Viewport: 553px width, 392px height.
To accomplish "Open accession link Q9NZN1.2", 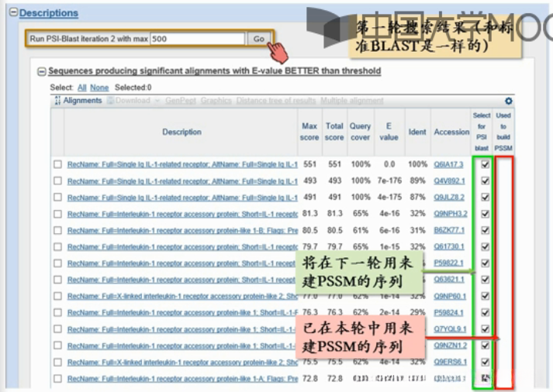I will [451, 346].
